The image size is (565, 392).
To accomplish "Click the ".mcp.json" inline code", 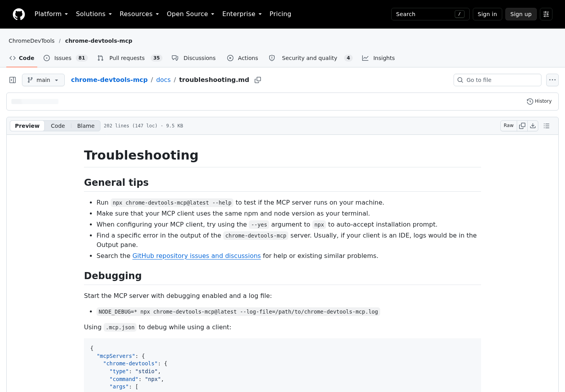I will [120, 328].
